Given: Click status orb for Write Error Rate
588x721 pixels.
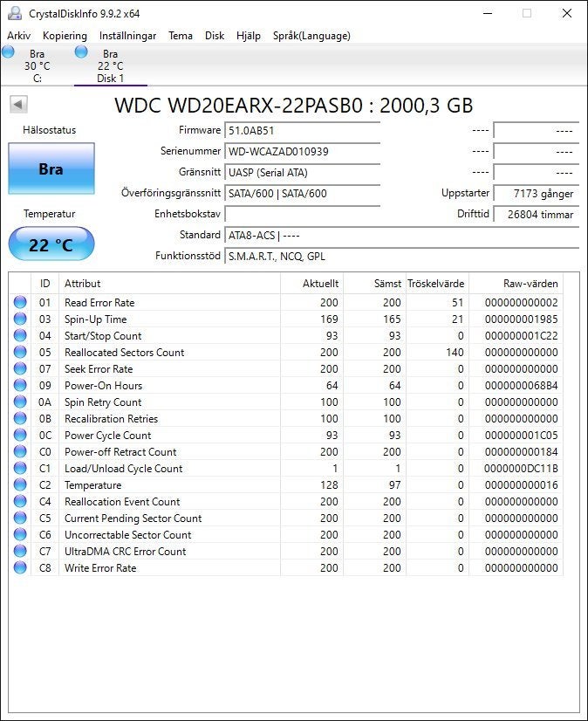Looking at the screenshot, I should [20, 567].
